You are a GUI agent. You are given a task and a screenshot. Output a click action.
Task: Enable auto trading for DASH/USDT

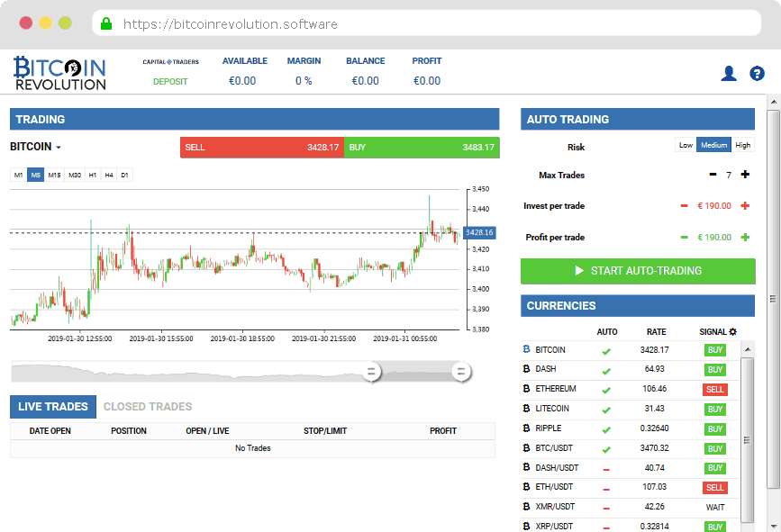pos(606,469)
